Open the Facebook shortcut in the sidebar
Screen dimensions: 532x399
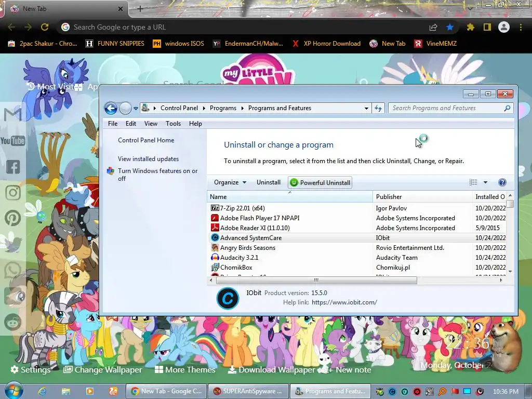[x=13, y=167]
